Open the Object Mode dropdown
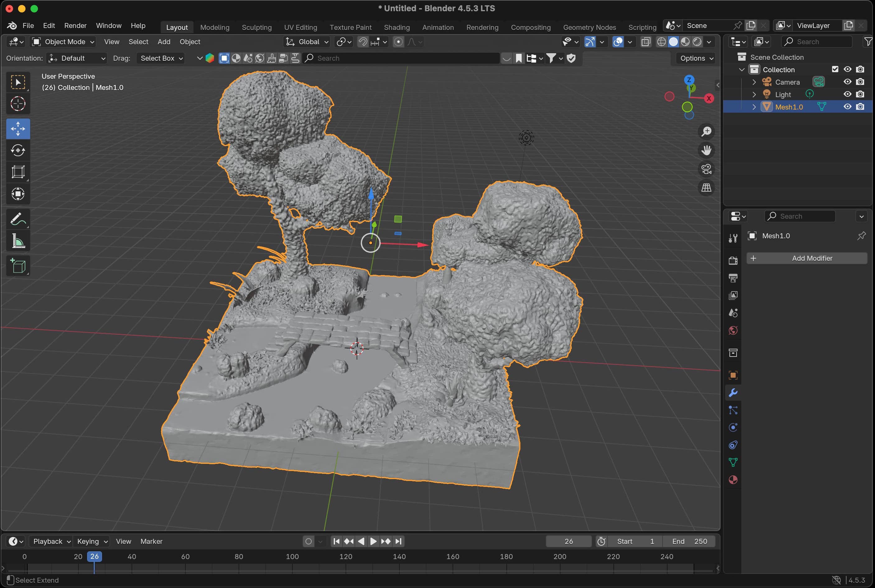 (x=63, y=42)
